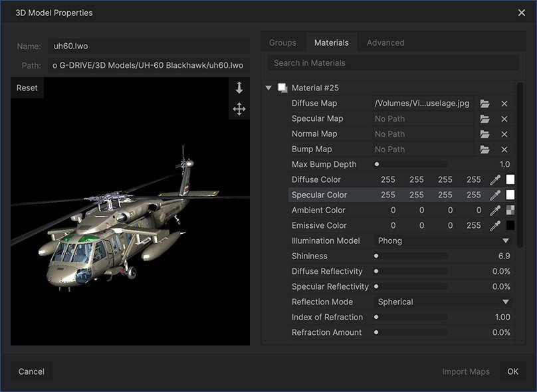Click the Search in Materials field

pyautogui.click(x=393, y=63)
